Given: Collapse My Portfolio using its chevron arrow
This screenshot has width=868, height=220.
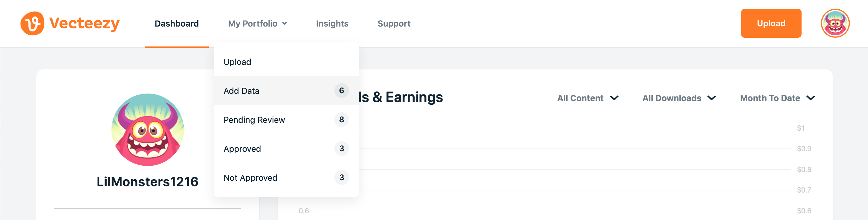Looking at the screenshot, I should click(x=285, y=23).
